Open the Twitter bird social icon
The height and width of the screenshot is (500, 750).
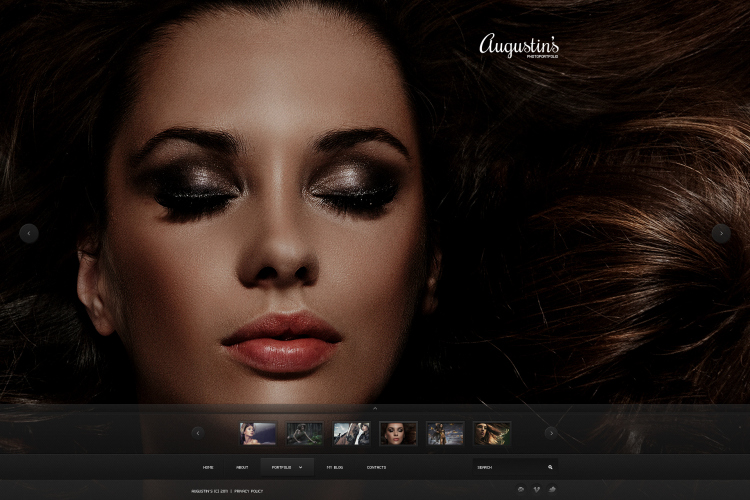[x=552, y=489]
